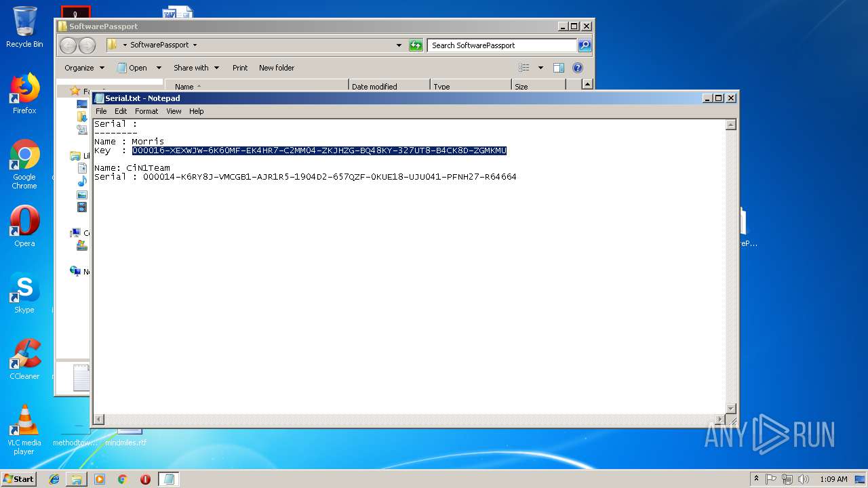
Task: Click the CiN1Team serial number line
Action: [305, 177]
